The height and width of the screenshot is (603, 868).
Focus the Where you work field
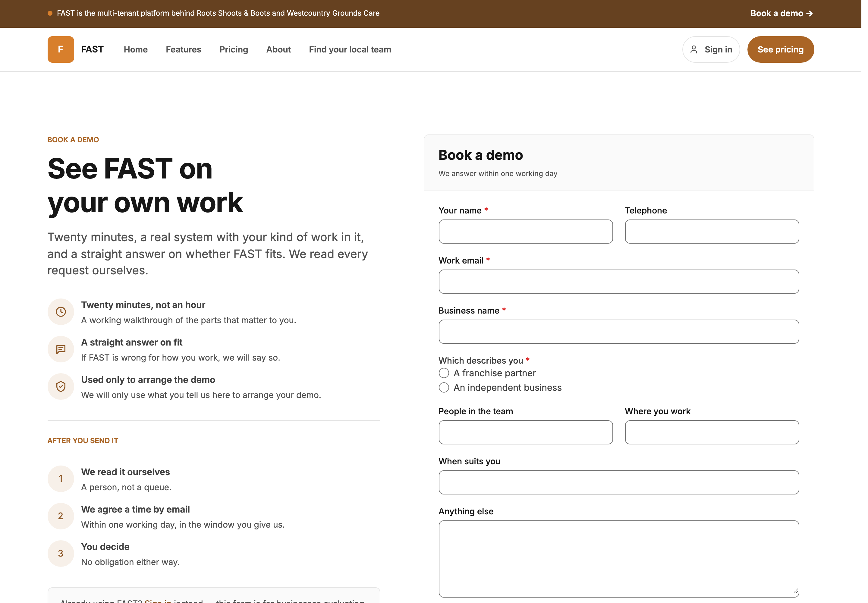click(x=712, y=432)
